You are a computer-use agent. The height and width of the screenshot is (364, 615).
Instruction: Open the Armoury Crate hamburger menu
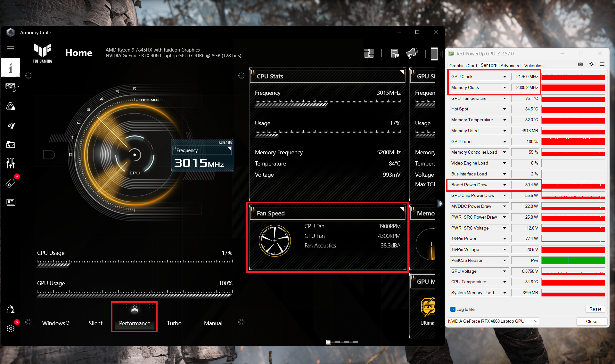pos(11,48)
